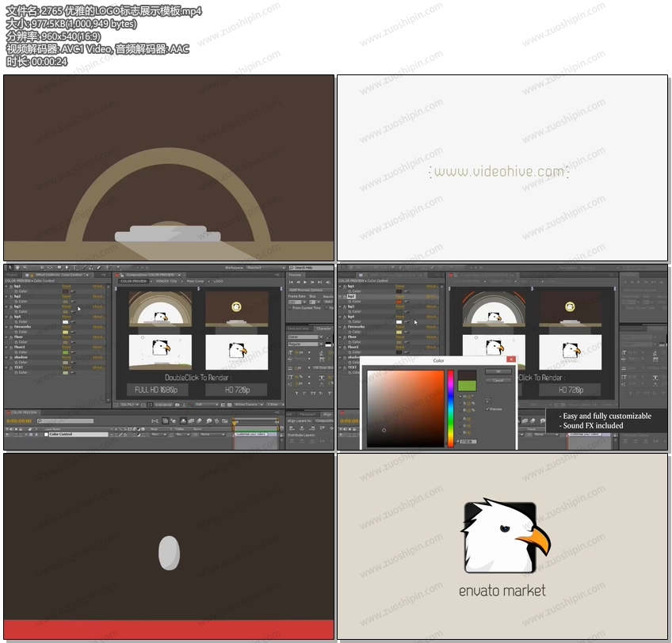Collapse the TEXT effect in undimmed Effect Controls
The height and width of the screenshot is (643, 672).
(6, 367)
